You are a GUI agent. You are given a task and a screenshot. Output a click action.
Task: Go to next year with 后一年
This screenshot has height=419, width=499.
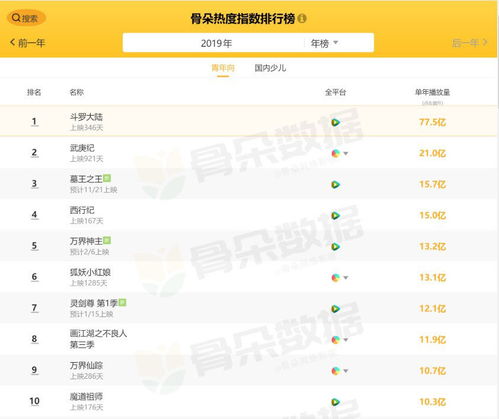(470, 43)
